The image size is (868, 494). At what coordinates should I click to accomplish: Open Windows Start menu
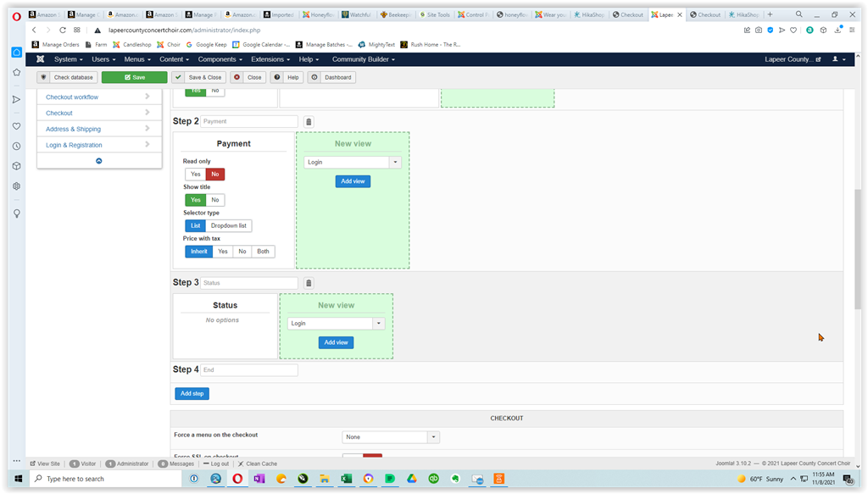[x=19, y=479]
